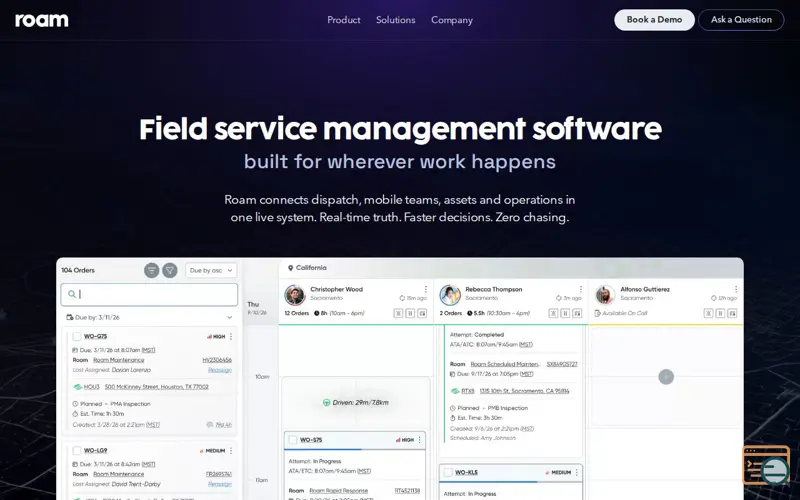The height and width of the screenshot is (500, 800).
Task: Open the three-dot menu on Rebecca Thompson's card
Action: click(x=581, y=289)
